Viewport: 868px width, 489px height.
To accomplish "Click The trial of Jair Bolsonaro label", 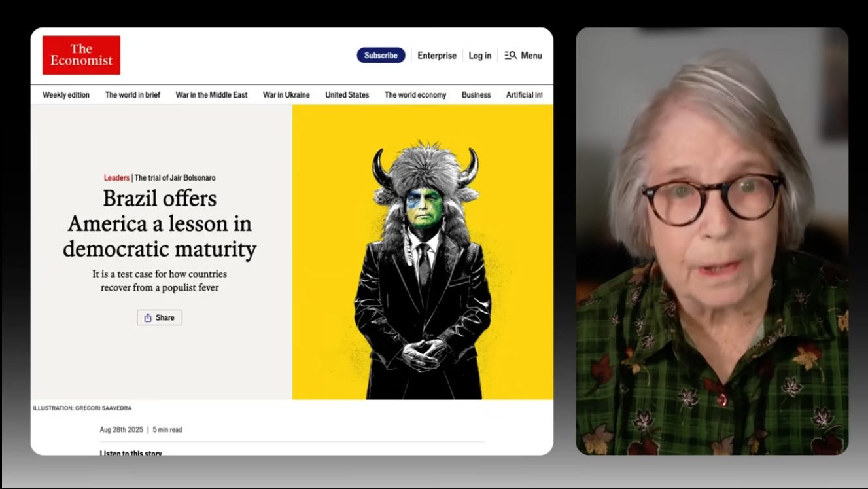I will click(175, 178).
